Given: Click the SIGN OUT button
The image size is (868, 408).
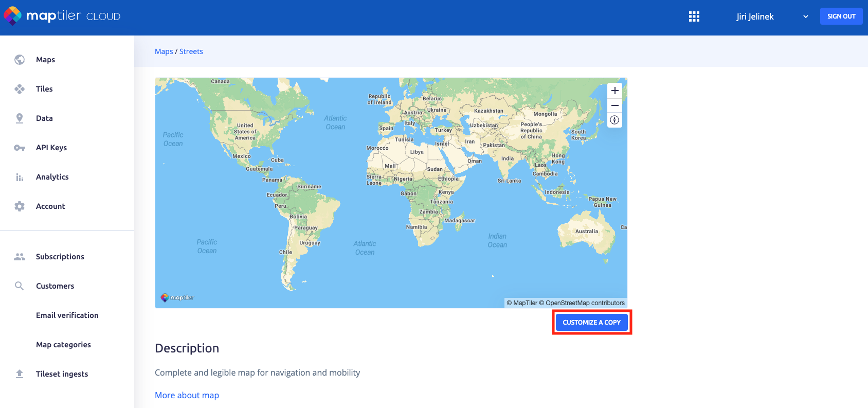Looking at the screenshot, I should [841, 16].
